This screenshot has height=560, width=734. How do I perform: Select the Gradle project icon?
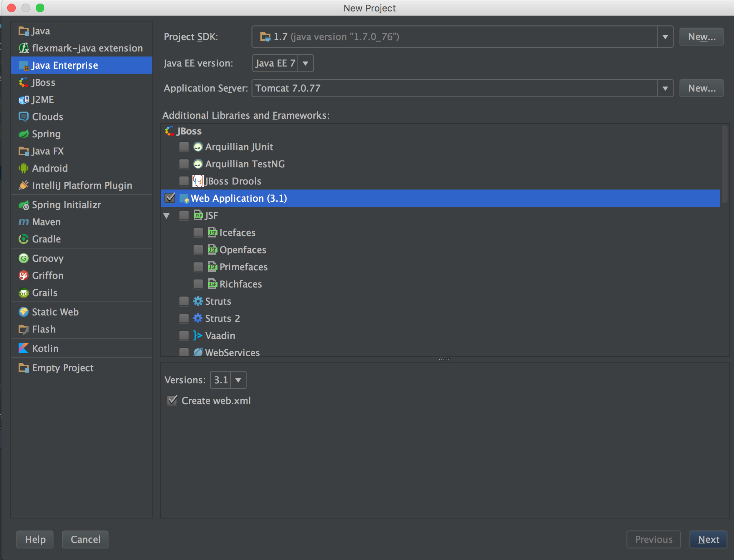point(24,239)
